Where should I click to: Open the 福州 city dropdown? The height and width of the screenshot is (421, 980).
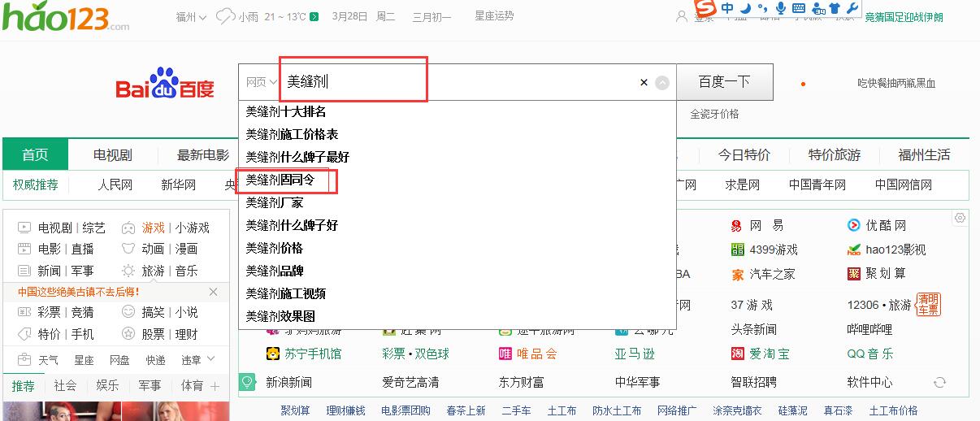191,16
